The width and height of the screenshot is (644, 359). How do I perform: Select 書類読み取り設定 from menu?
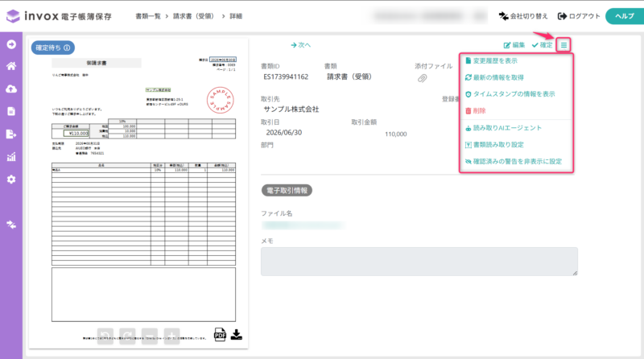494,145
